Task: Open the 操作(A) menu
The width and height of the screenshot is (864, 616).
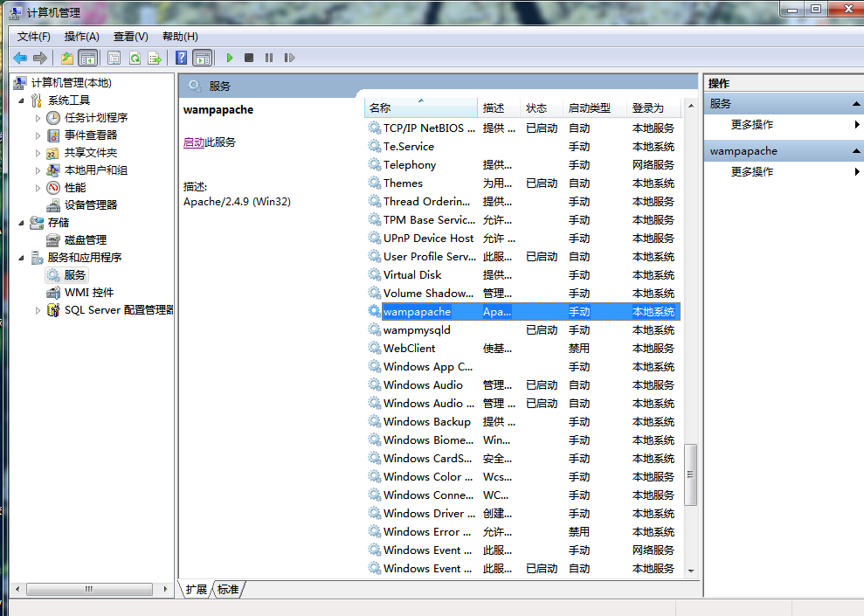Action: coord(81,37)
